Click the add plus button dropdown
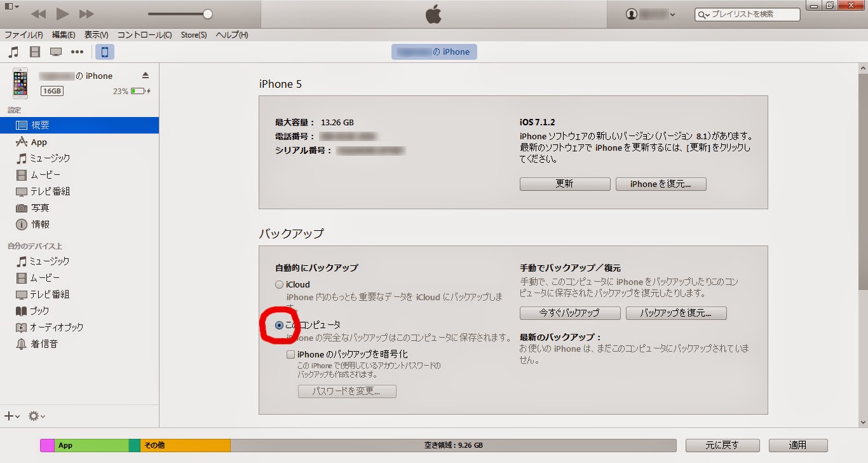The width and height of the screenshot is (868, 463). [12, 416]
